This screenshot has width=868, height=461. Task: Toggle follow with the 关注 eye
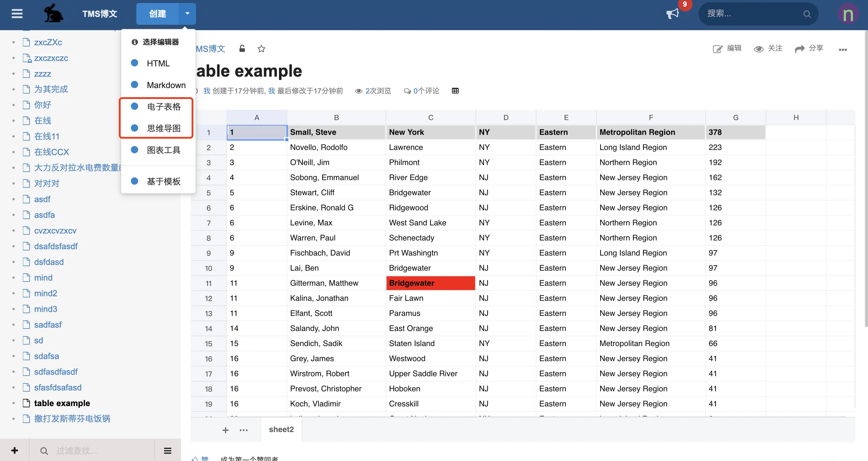(x=759, y=49)
